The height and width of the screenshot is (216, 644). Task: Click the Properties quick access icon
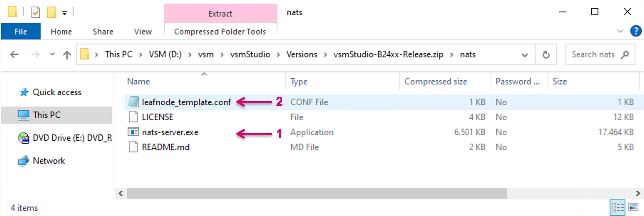[x=36, y=12]
